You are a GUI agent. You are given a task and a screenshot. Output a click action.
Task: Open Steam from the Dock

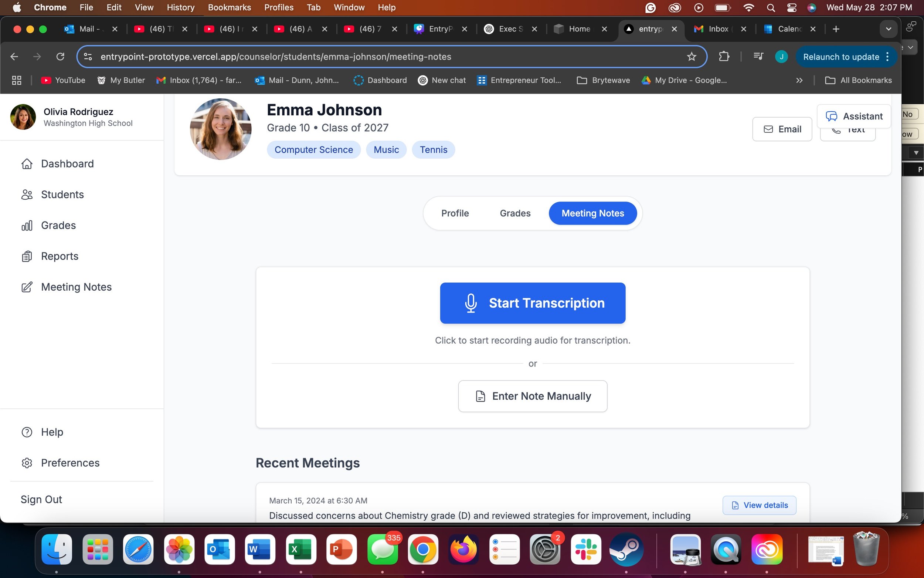click(x=626, y=550)
